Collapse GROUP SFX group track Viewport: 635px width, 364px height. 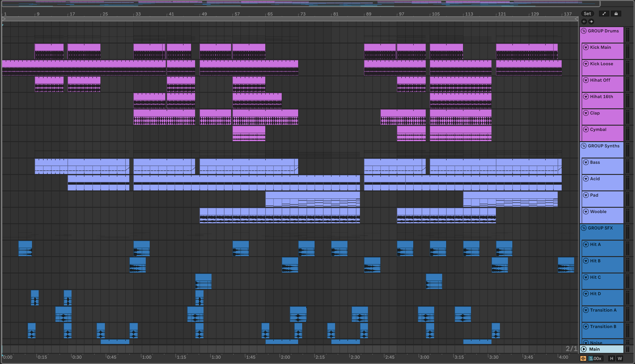point(584,228)
